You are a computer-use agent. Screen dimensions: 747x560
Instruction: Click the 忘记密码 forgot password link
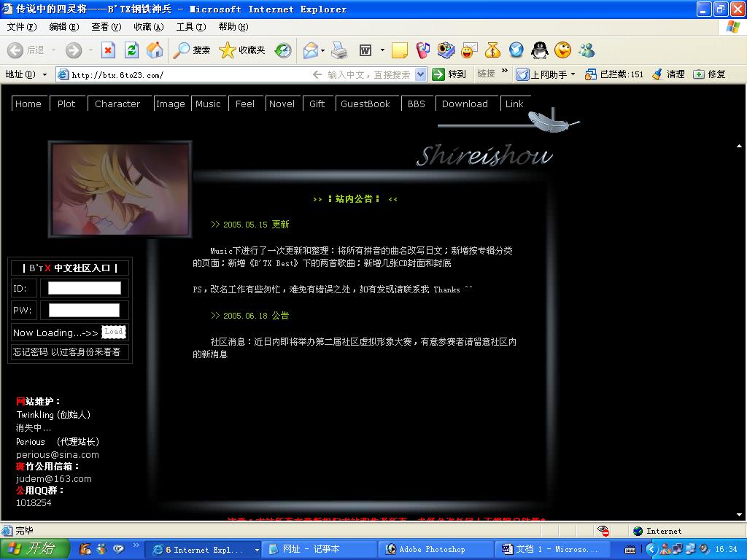point(31,352)
